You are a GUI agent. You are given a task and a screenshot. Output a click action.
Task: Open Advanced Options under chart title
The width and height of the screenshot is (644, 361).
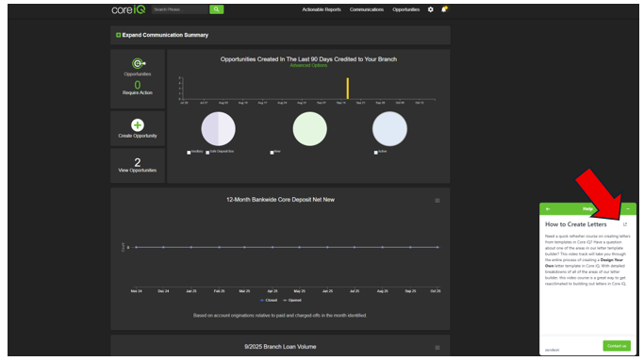coord(308,65)
